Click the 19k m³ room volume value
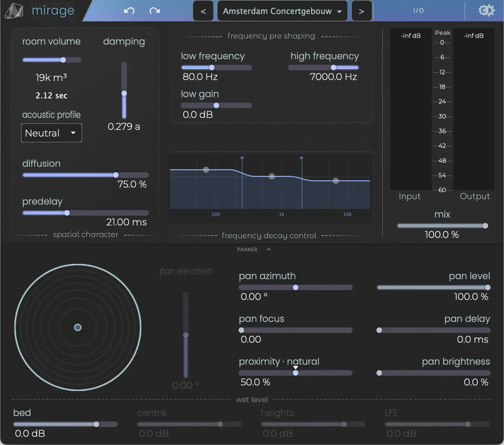 (x=51, y=78)
